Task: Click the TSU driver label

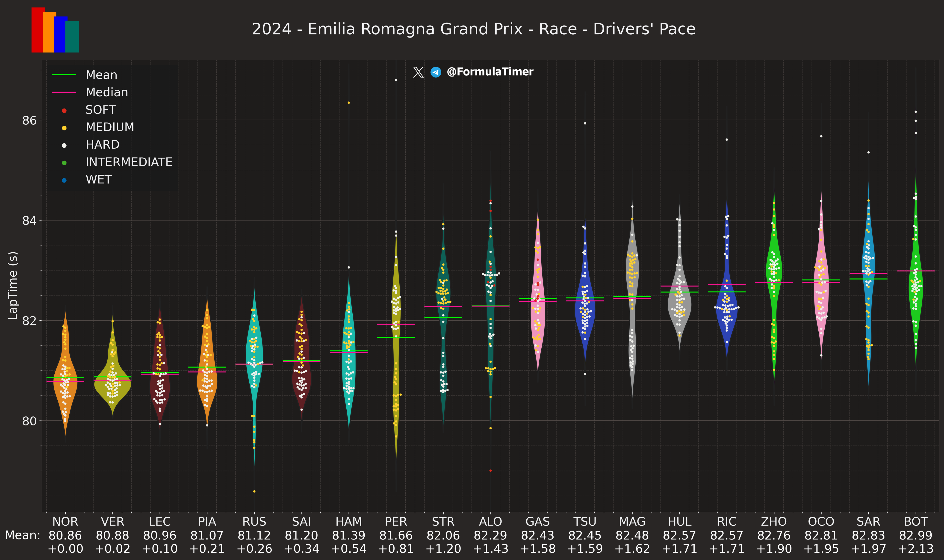Action: [x=585, y=522]
